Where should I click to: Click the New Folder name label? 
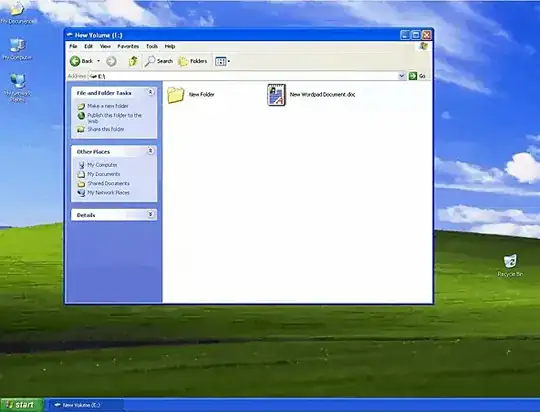[x=201, y=94]
